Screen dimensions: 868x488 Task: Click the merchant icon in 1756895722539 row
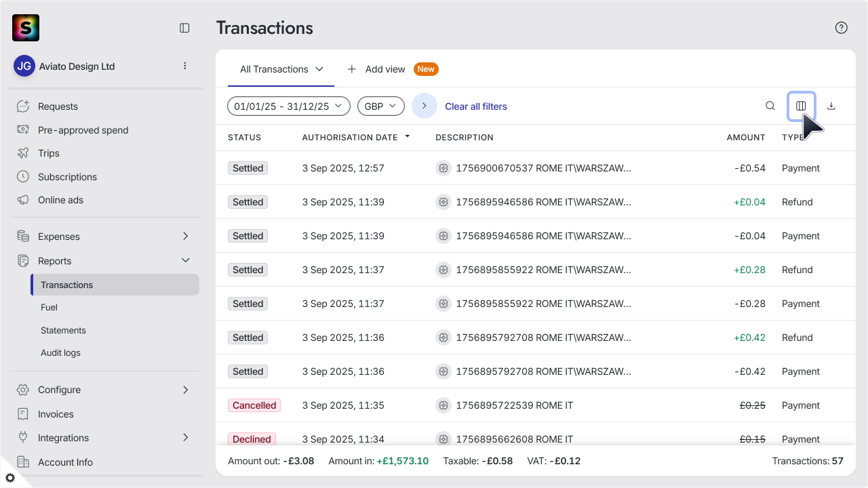443,405
